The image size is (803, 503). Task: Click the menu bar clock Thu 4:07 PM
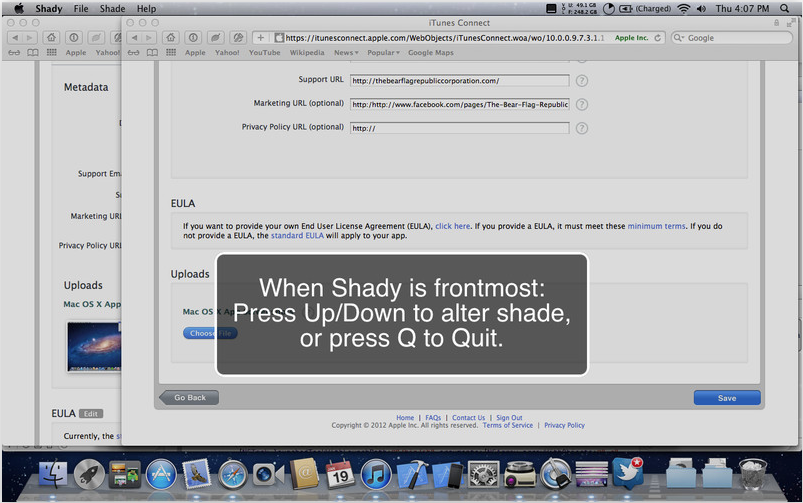point(742,8)
